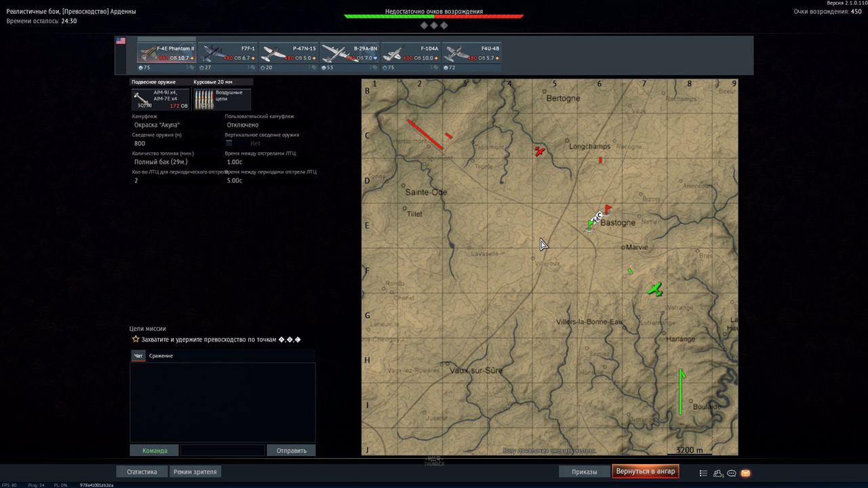Click the green flag marker near Bastogne
868x488 pixels.
coord(589,226)
